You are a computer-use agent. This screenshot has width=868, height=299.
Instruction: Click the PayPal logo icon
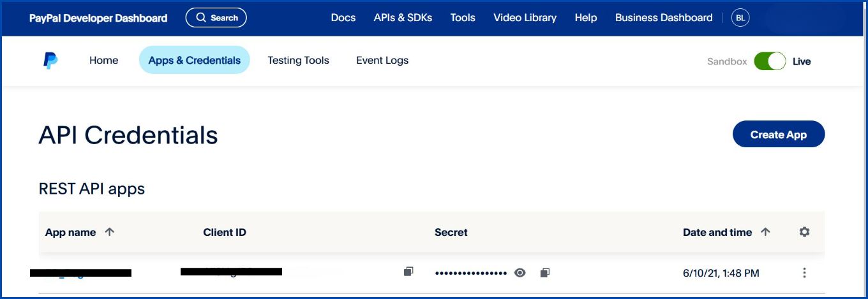[50, 61]
